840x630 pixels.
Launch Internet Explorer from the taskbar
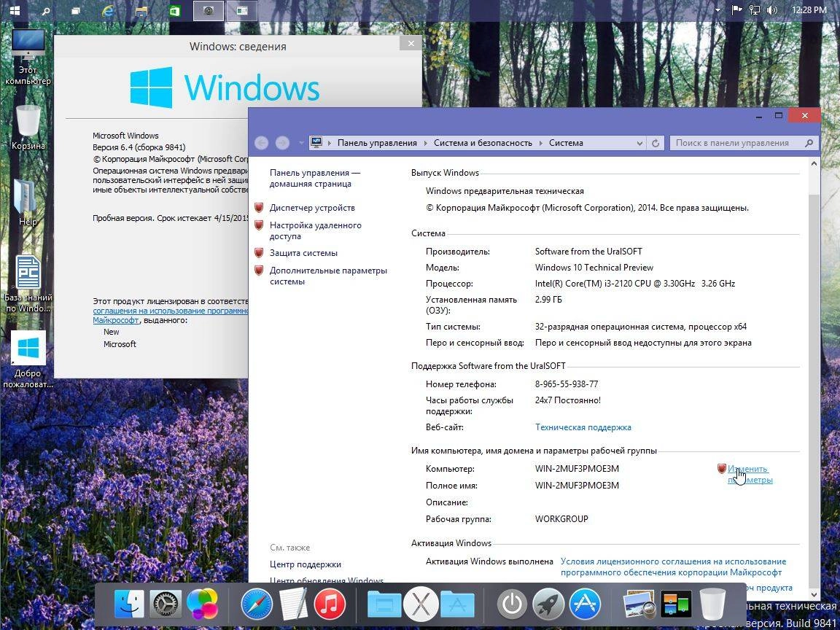(x=108, y=10)
